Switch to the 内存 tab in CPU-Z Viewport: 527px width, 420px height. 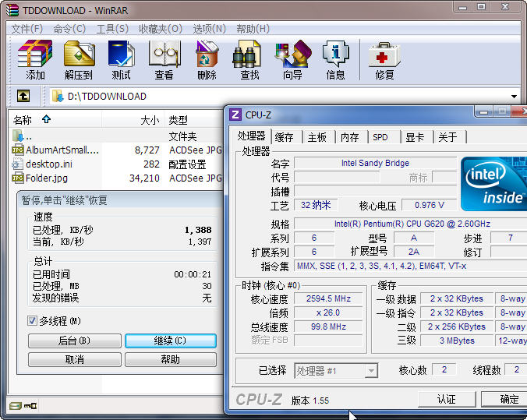pyautogui.click(x=350, y=137)
